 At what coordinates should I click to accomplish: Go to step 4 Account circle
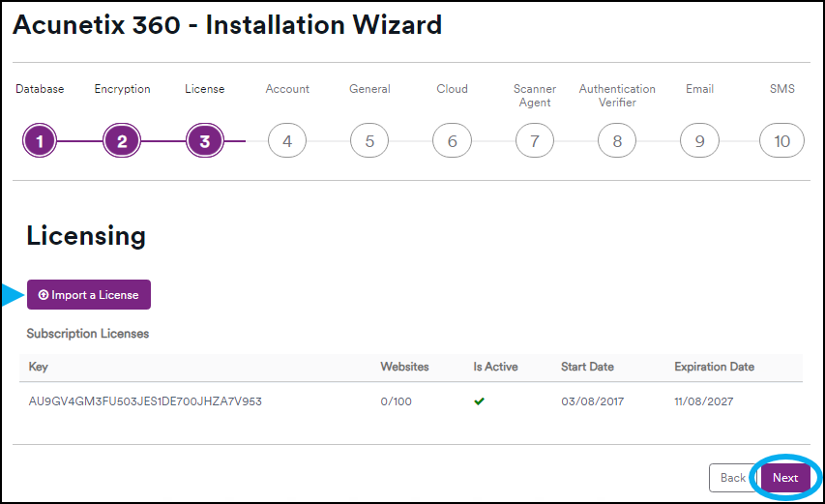[x=287, y=140]
